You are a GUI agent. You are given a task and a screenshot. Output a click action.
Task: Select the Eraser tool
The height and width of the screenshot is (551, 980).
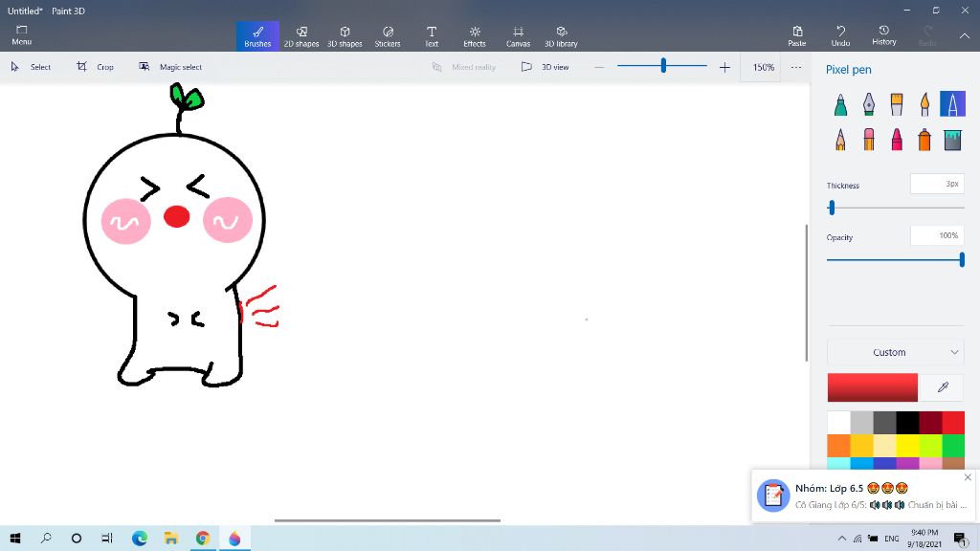click(x=869, y=140)
